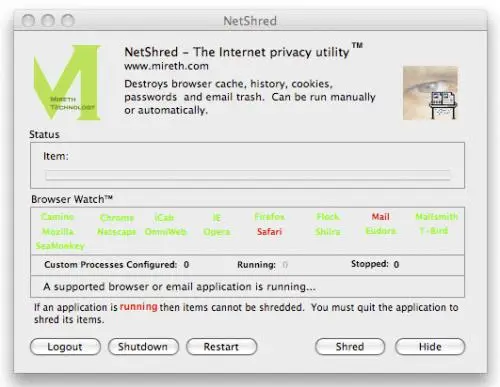Click the Opera browser label

[217, 232]
